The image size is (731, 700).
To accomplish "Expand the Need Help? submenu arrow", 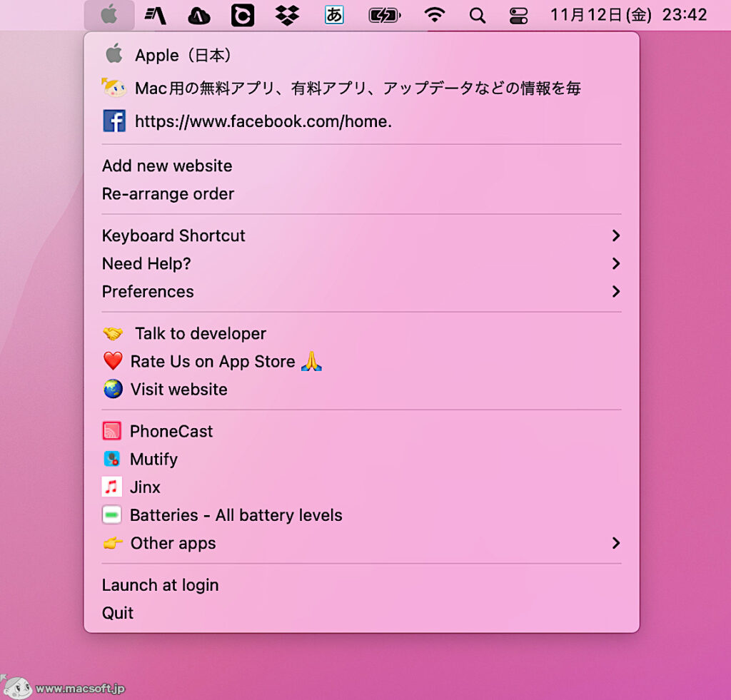I will click(616, 264).
